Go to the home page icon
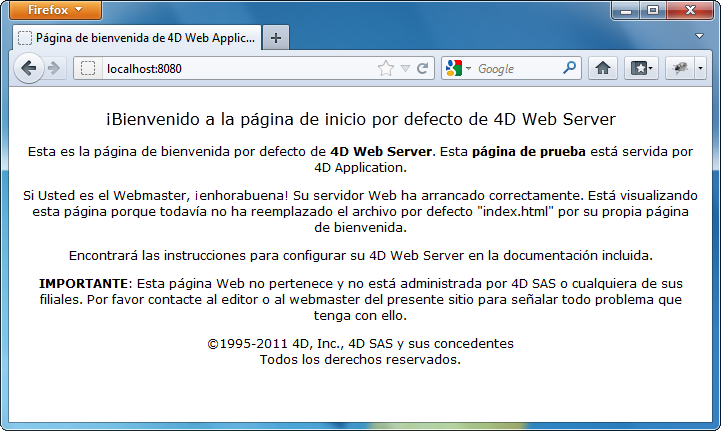Viewport: 721px width, 431px height. pyautogui.click(x=603, y=69)
